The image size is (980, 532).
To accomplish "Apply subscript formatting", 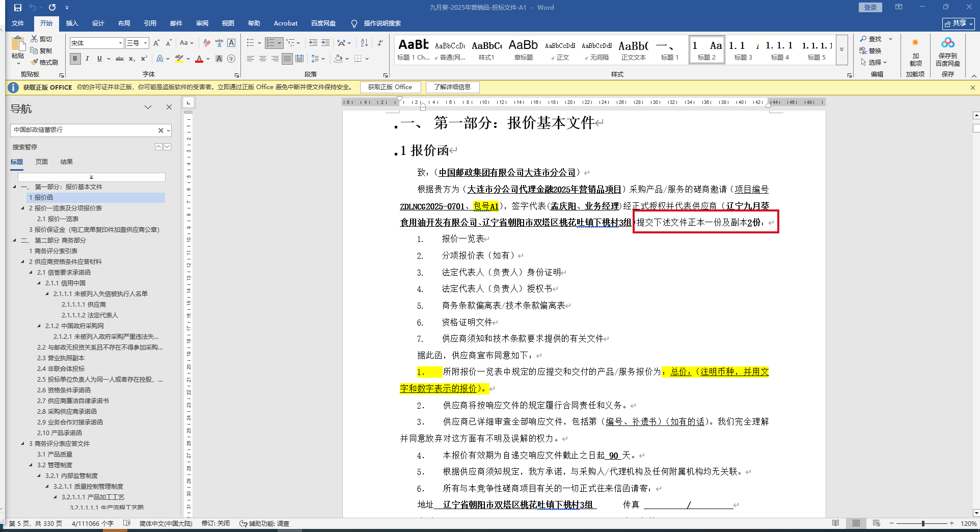I will click(132, 59).
